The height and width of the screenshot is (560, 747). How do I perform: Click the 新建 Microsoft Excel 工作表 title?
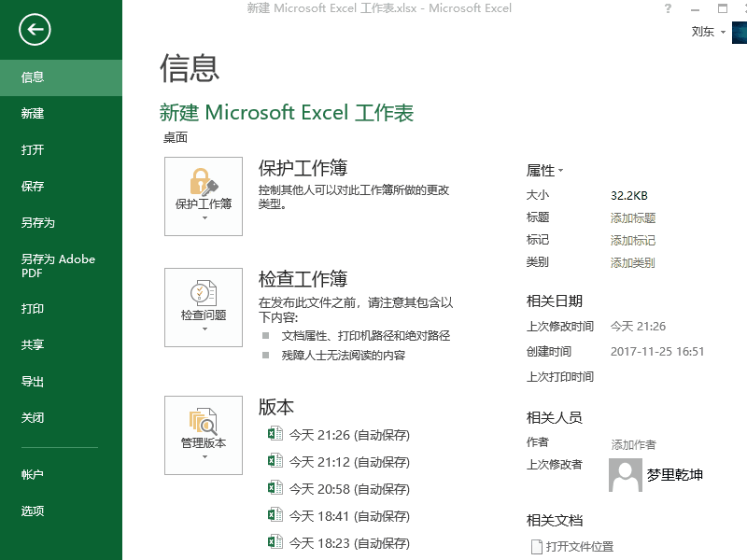point(287,113)
